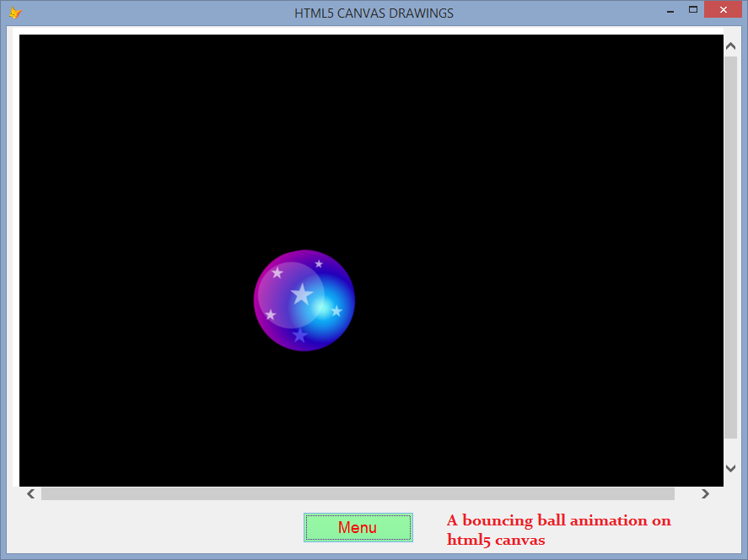Click the left arrow of the horizontal scrollbar
Viewport: 748px width, 560px height.
30,493
